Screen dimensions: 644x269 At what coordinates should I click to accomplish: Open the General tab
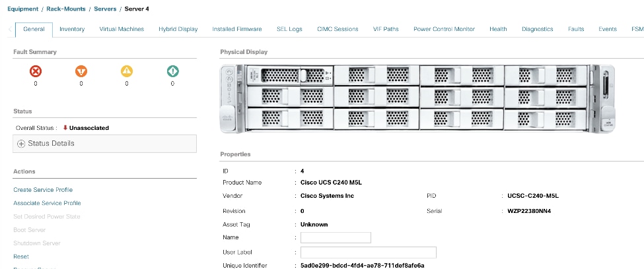tap(34, 29)
